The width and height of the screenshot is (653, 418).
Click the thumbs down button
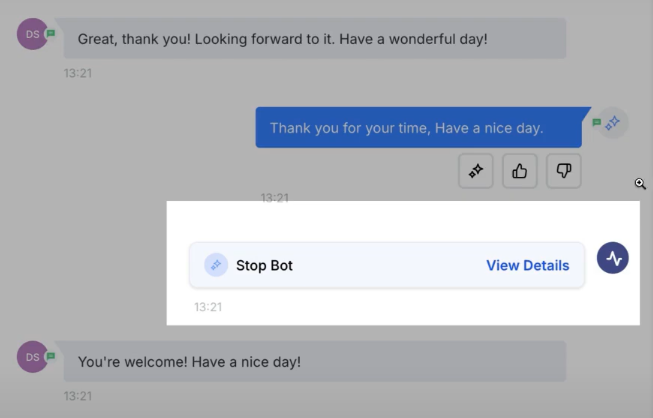click(x=564, y=172)
